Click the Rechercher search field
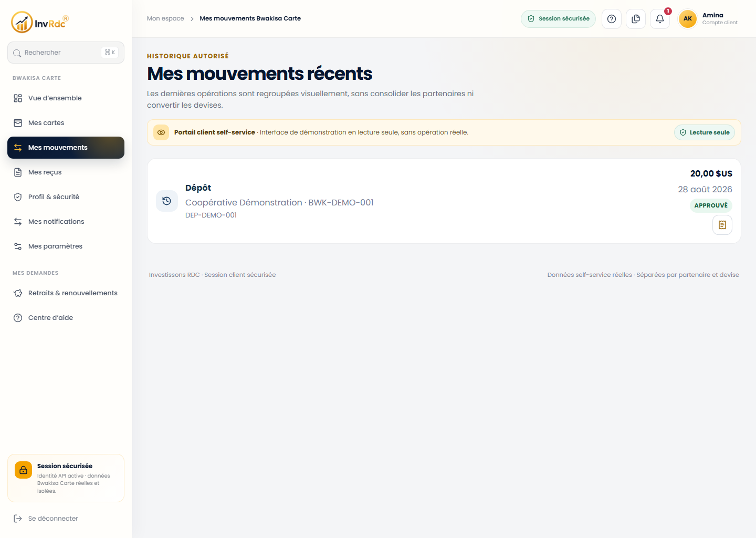Screen dimensions: 756x538 pyautogui.click(x=66, y=53)
